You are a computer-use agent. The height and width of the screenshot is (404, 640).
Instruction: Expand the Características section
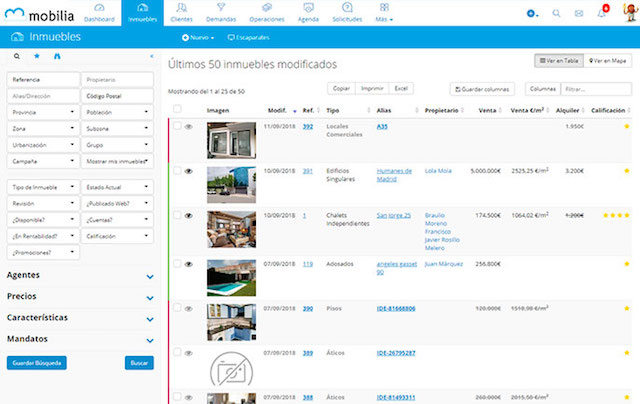point(80,318)
